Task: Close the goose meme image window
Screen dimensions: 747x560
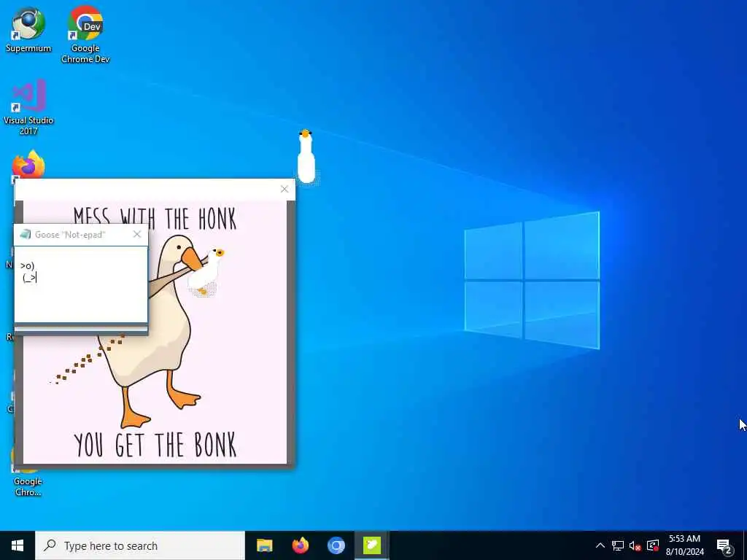Action: 285,189
